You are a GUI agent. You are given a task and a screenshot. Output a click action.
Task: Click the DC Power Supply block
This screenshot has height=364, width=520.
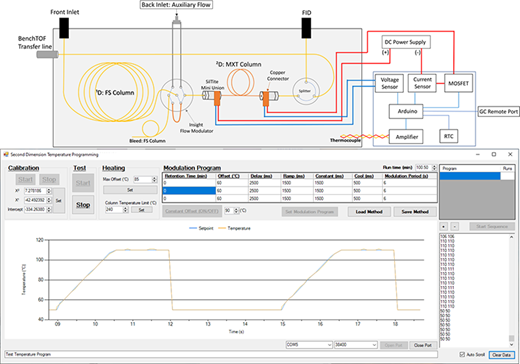pyautogui.click(x=406, y=42)
